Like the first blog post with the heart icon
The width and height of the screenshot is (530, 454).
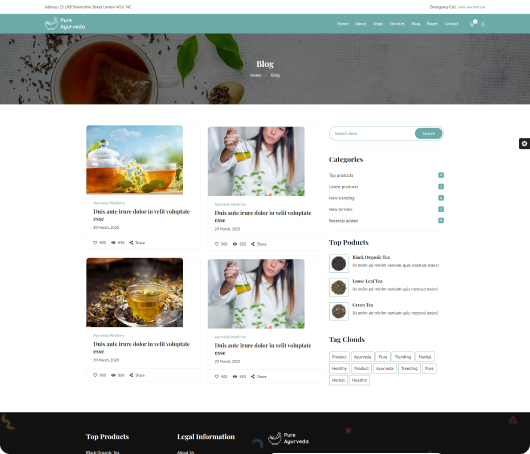coord(95,242)
